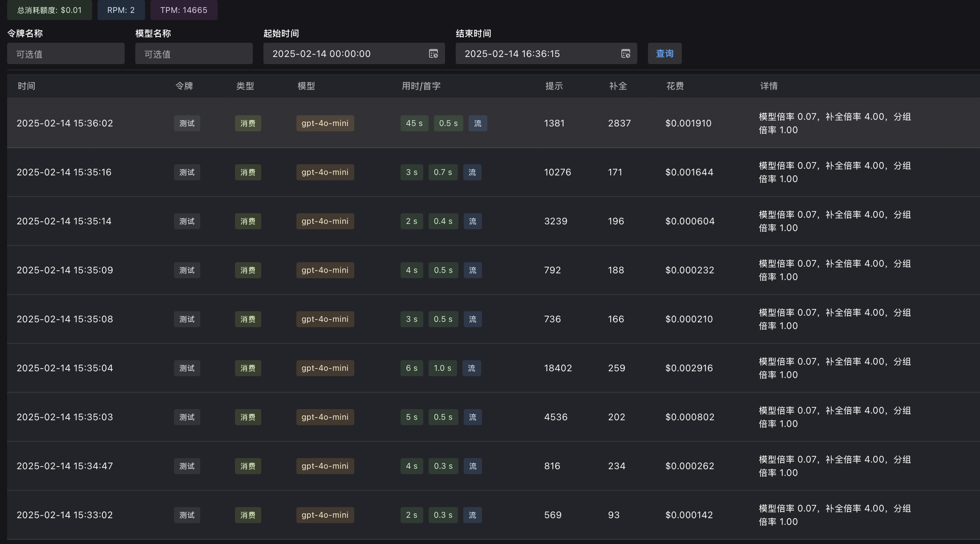Select prompt count 10276
Screen dimensions: 980x544
(x=558, y=172)
